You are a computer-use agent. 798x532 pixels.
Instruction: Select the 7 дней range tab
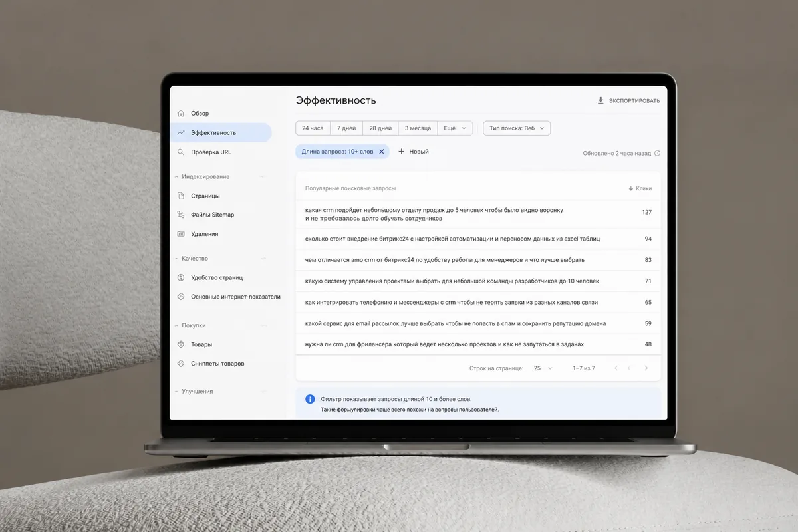click(346, 128)
